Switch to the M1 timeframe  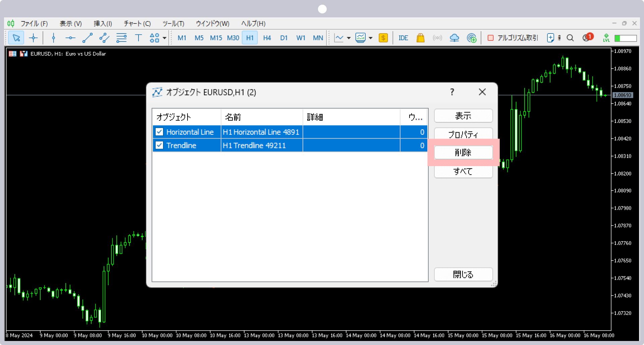[x=182, y=38]
